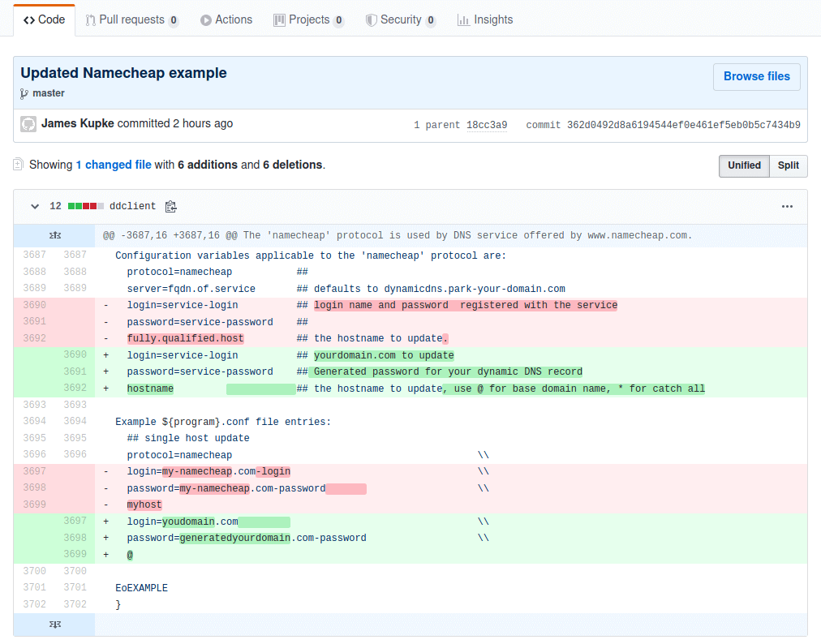Image resolution: width=821 pixels, height=644 pixels.
Task: Click the master branch label
Action: point(48,93)
